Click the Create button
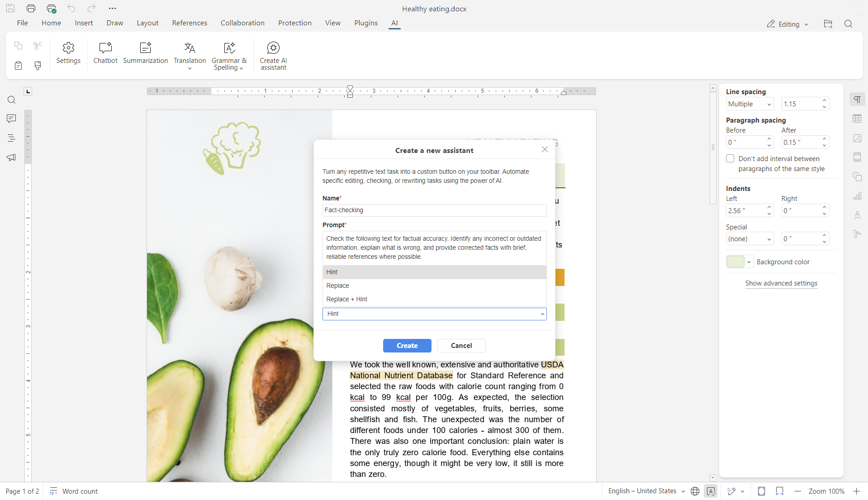 (x=407, y=345)
